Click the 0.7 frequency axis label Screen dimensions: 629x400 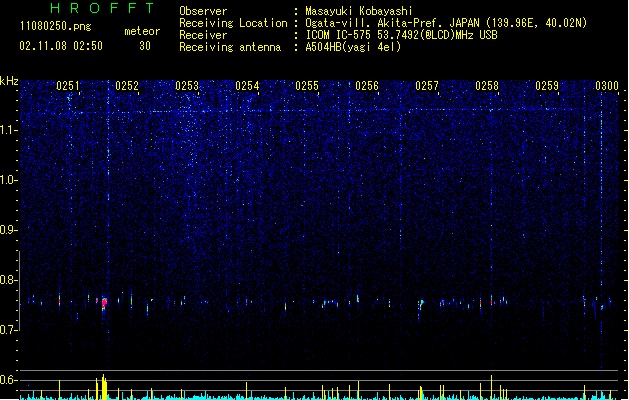click(9, 330)
